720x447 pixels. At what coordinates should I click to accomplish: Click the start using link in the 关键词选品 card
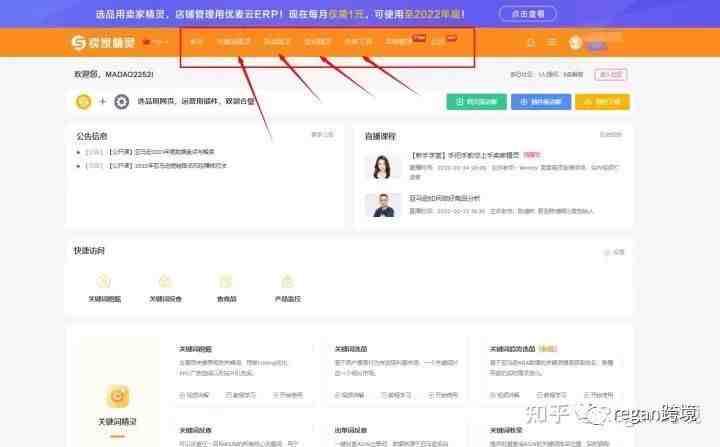point(443,395)
